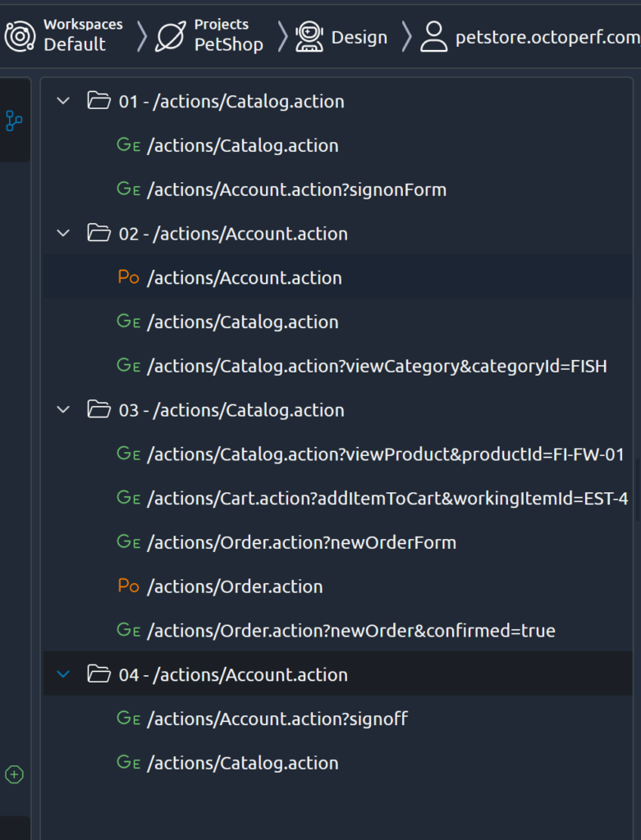Select the Account.action?signonForm GET request
The image size is (641, 840).
[296, 189]
